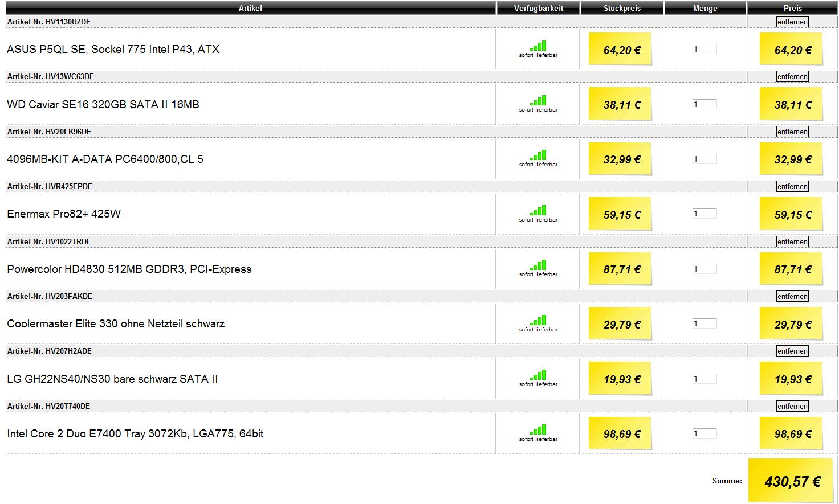Click the Artikel column header
The width and height of the screenshot is (839, 504).
click(250, 8)
